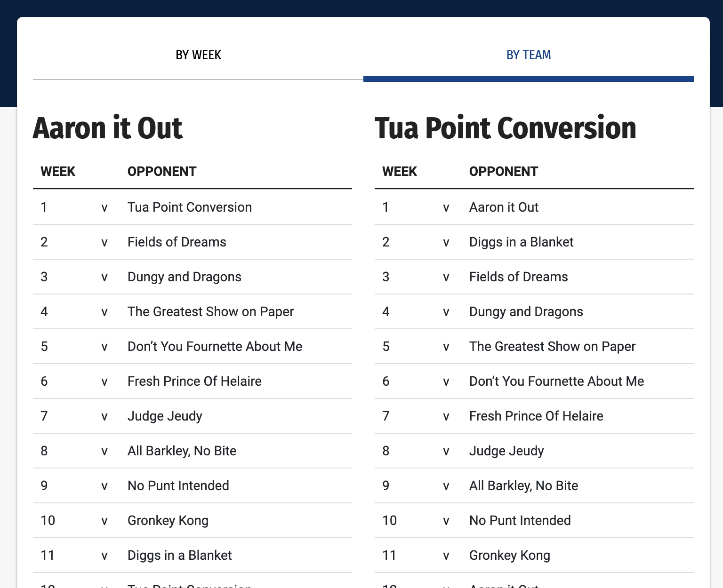Image resolution: width=723 pixels, height=588 pixels.
Task: Click Judge Jeudy opponent in week 7
Action: [x=164, y=416]
